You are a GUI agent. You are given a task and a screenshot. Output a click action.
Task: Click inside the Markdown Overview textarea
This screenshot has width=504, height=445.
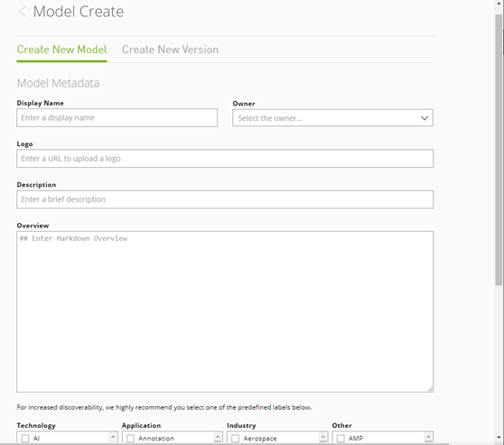(225, 311)
